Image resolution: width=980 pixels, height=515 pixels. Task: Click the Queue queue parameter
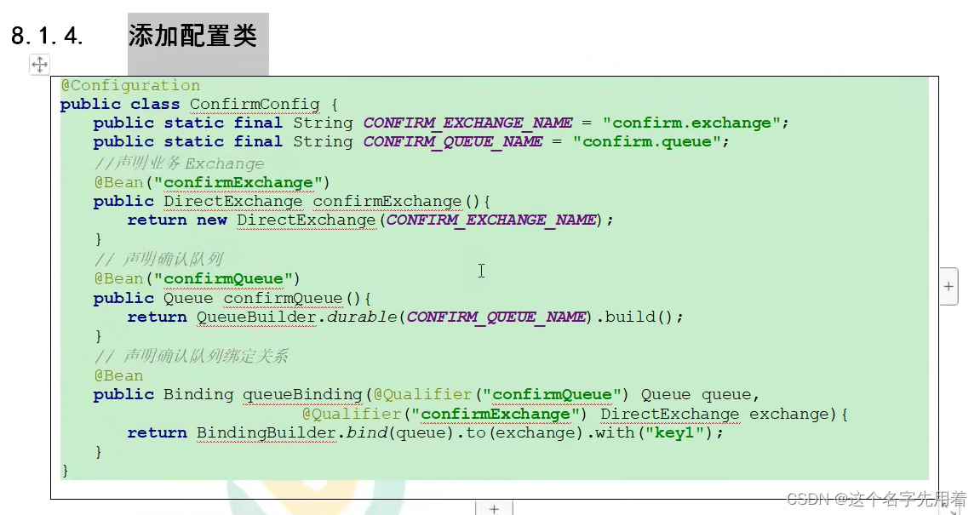[696, 395]
